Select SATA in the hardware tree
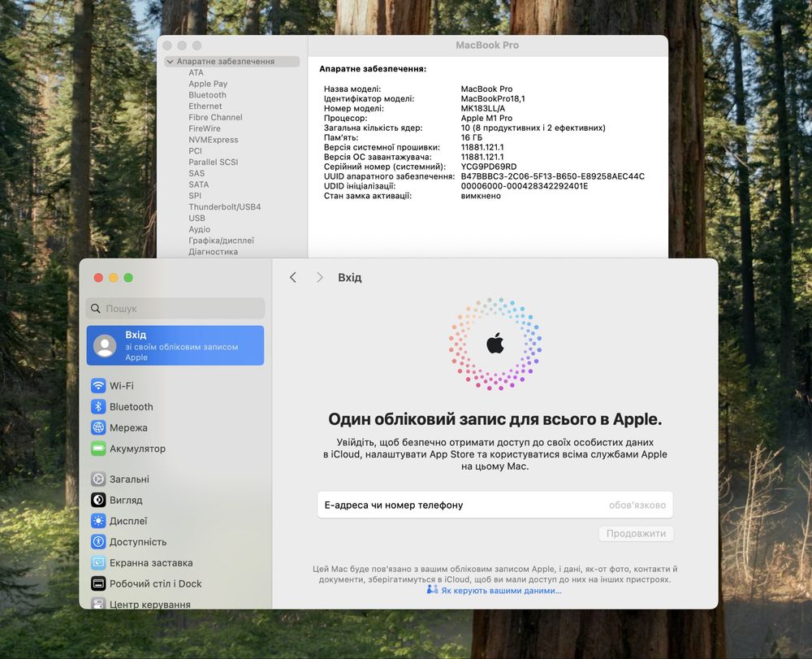812x659 pixels. [199, 184]
